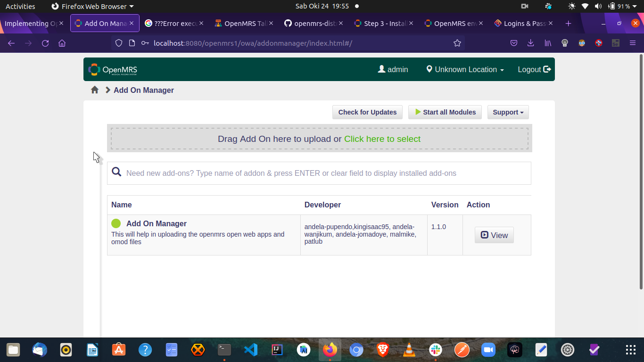Click the shield tracking protection icon

point(119,43)
